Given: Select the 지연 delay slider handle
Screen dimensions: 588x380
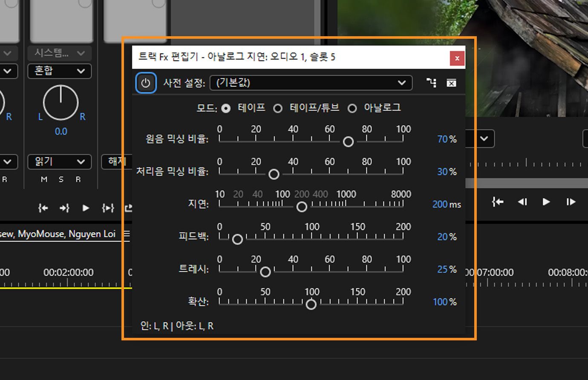Looking at the screenshot, I should click(302, 207).
